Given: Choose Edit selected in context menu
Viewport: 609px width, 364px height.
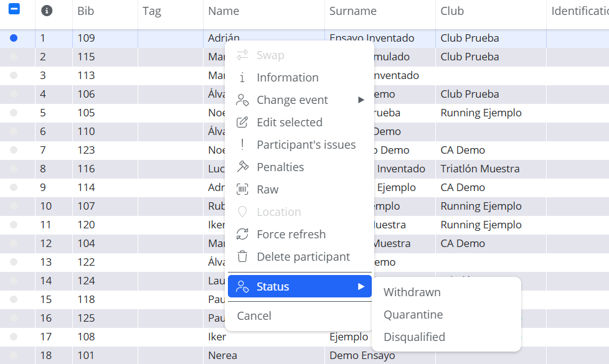Looking at the screenshot, I should 300,122.
